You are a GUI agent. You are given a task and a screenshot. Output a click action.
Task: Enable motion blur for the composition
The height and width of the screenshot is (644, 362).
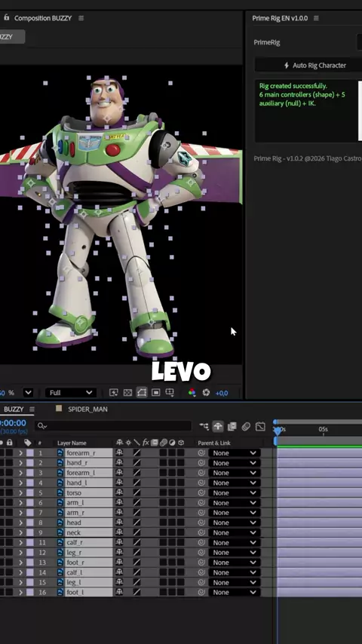click(x=246, y=426)
